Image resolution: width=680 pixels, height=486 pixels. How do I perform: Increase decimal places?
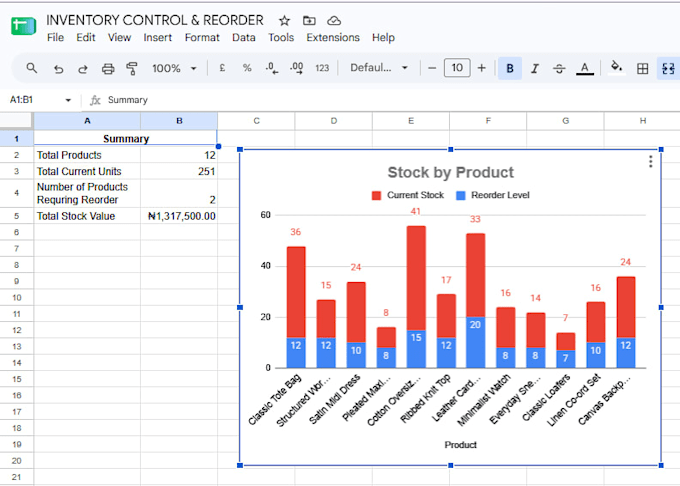(x=297, y=68)
